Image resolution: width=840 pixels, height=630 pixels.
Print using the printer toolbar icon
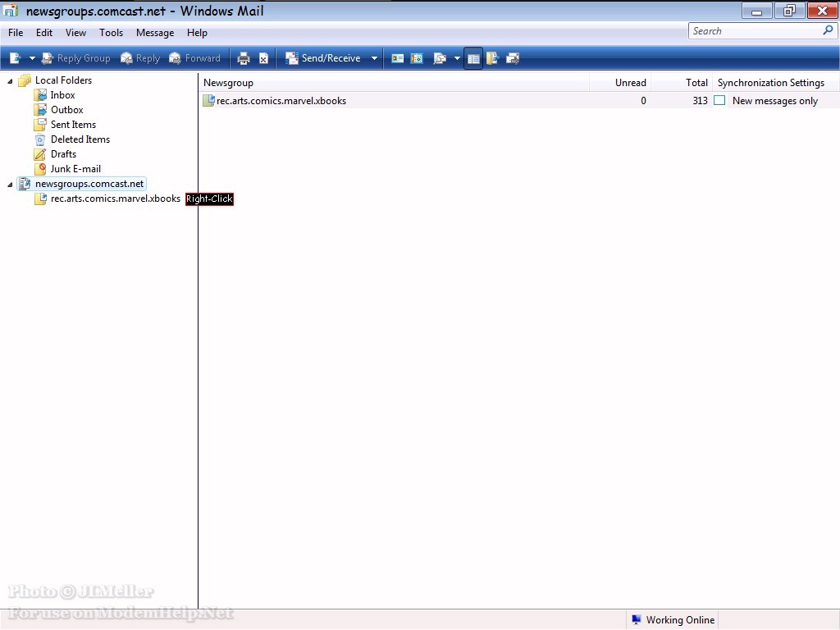point(244,58)
